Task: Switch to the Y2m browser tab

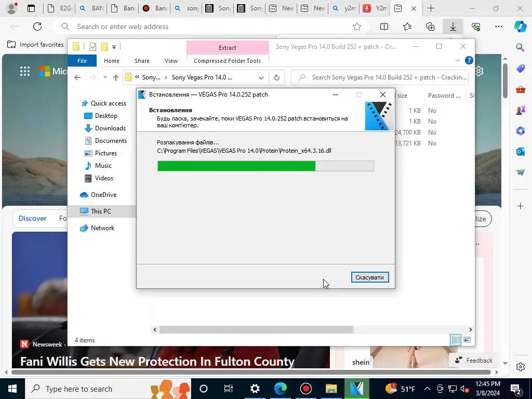Action: 374,8
